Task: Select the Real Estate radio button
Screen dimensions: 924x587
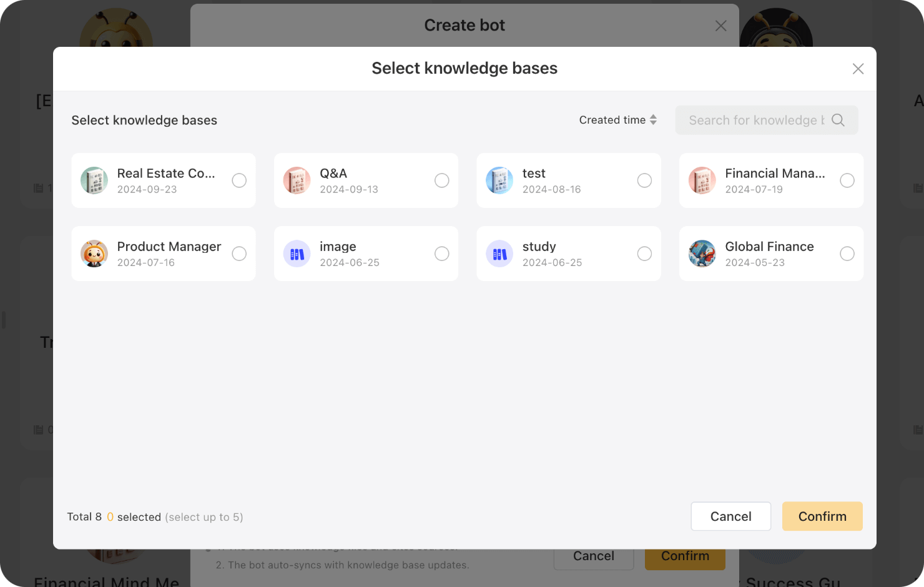Action: click(x=239, y=180)
